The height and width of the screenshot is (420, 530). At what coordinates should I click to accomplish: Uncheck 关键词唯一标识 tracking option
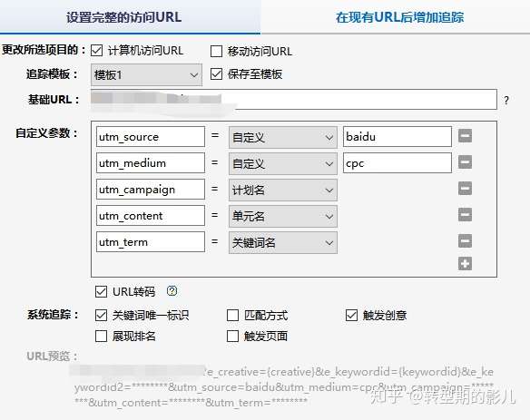[x=101, y=316]
